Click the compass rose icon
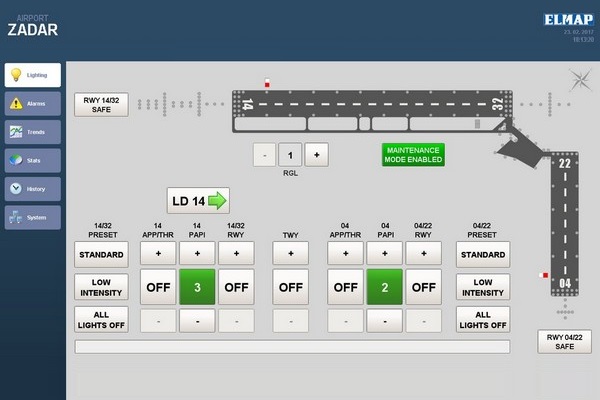Screen dimensions: 600x400 (579, 80)
